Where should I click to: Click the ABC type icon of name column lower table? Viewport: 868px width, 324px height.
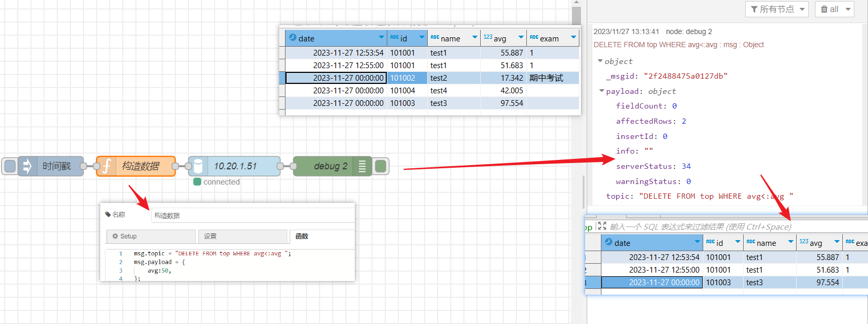751,242
